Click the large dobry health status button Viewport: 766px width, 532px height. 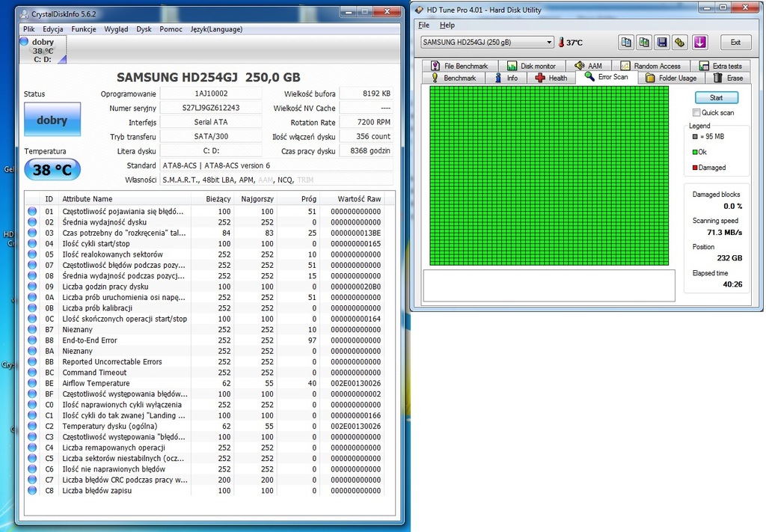coord(52,120)
